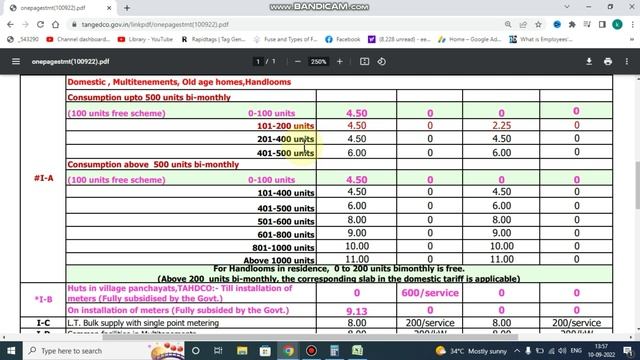Open the Chrome extensions puzzle icon
640x360 pixels.
[x=572, y=24]
